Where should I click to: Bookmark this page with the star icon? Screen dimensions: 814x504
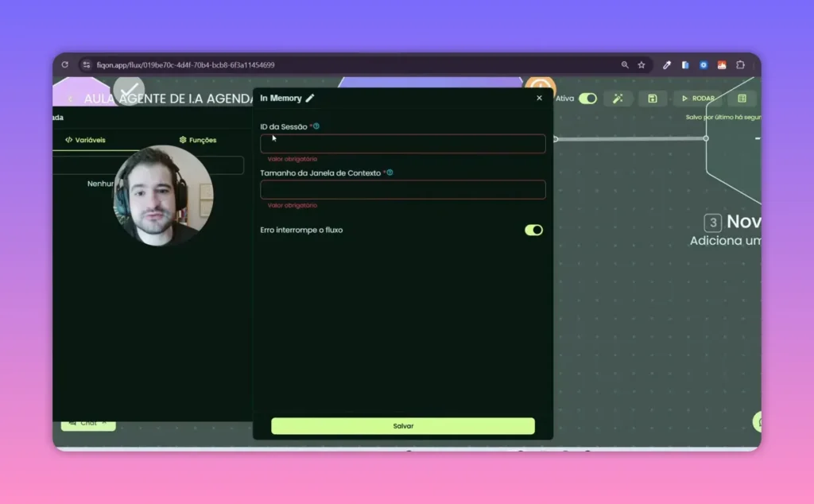pyautogui.click(x=642, y=65)
